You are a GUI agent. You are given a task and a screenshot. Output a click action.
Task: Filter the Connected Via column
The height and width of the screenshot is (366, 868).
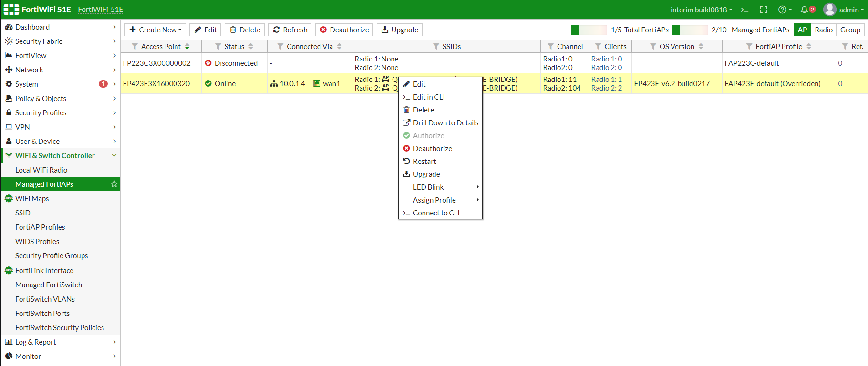pos(280,46)
